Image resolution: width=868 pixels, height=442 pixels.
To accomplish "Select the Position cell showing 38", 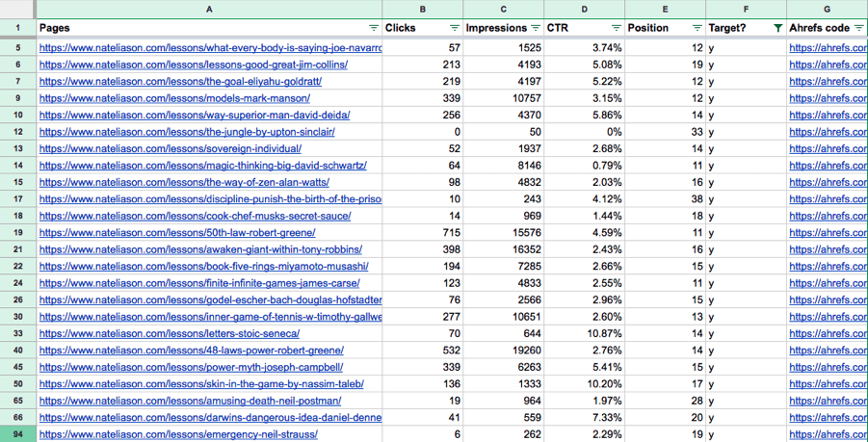I will point(665,199).
